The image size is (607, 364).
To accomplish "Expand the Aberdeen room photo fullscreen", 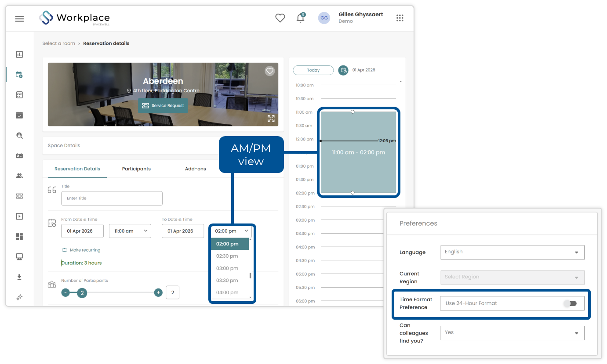I will pyautogui.click(x=271, y=119).
